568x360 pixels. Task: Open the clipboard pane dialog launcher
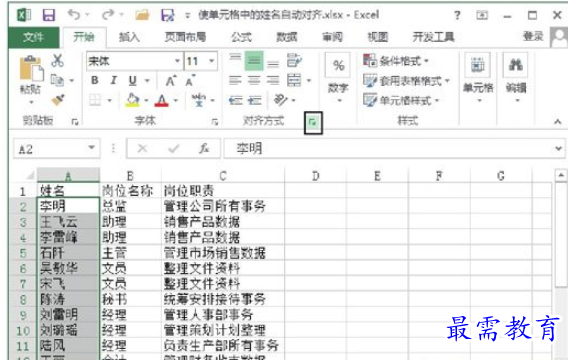pos(75,122)
